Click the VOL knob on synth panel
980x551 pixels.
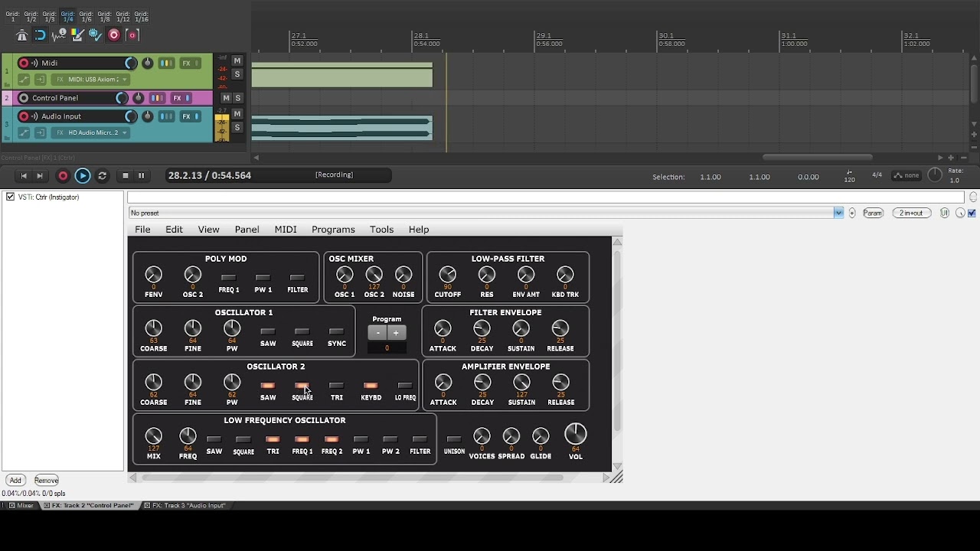click(575, 435)
